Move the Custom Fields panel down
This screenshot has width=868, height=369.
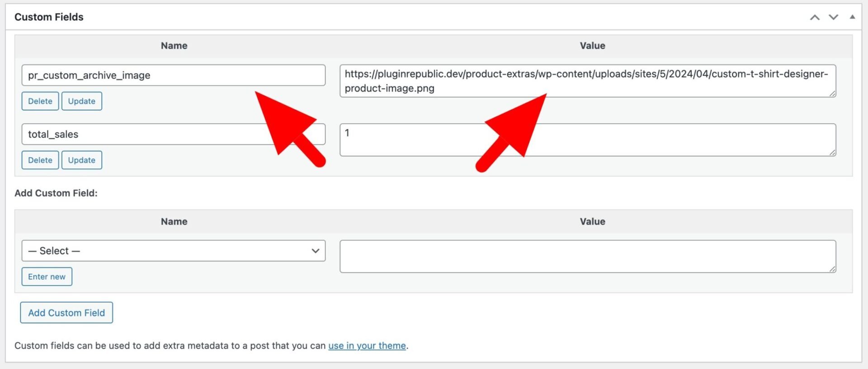(833, 17)
